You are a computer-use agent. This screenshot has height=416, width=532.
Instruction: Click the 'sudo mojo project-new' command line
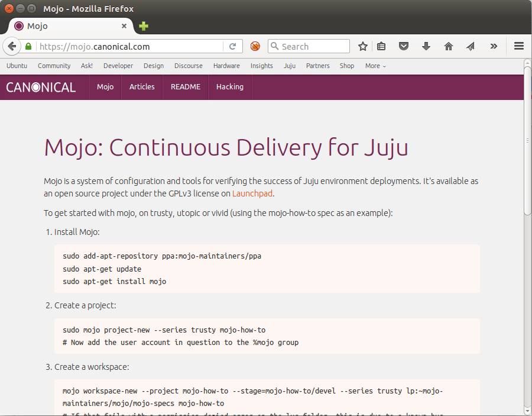(164, 330)
